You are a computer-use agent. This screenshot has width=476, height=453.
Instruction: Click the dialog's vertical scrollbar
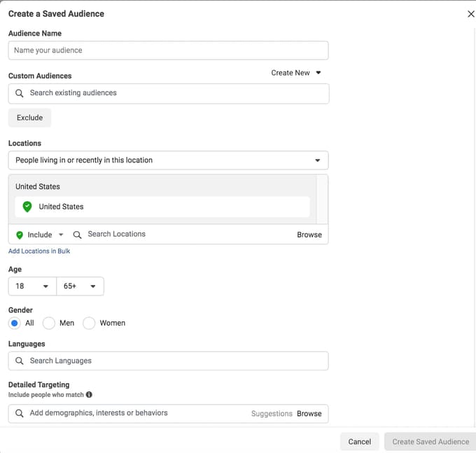coord(475,227)
